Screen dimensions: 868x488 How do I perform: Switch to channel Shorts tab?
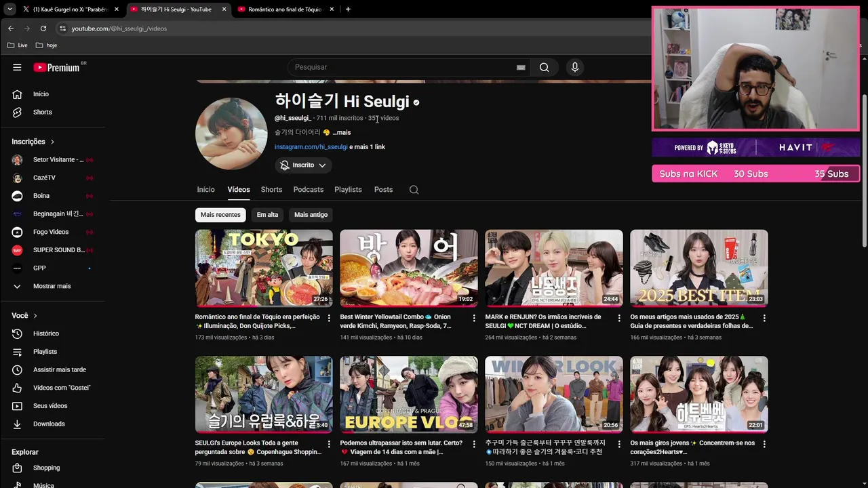(271, 190)
